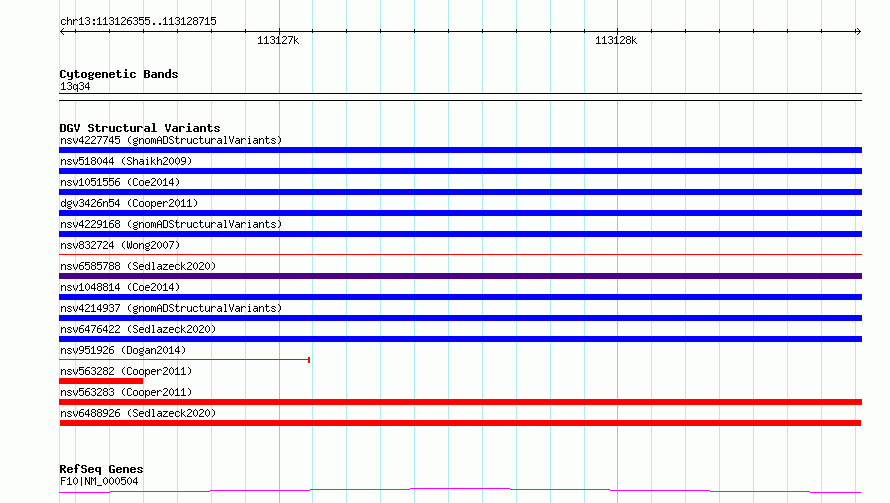
Task: Click nsv832724 (Wong2007) label
Action: point(120,245)
